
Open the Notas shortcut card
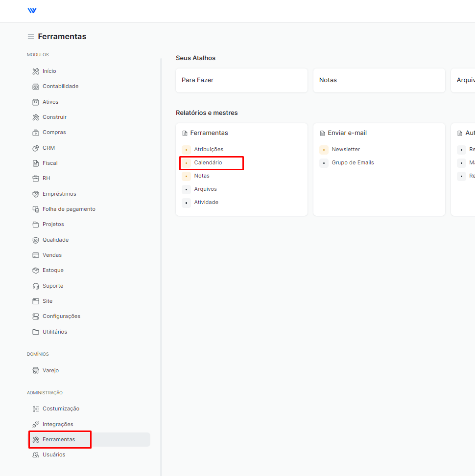click(379, 80)
